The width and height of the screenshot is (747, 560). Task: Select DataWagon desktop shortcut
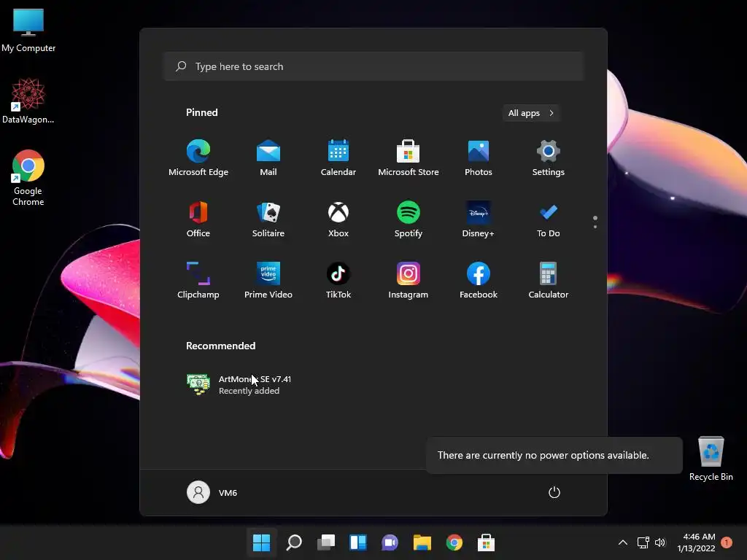coord(28,101)
